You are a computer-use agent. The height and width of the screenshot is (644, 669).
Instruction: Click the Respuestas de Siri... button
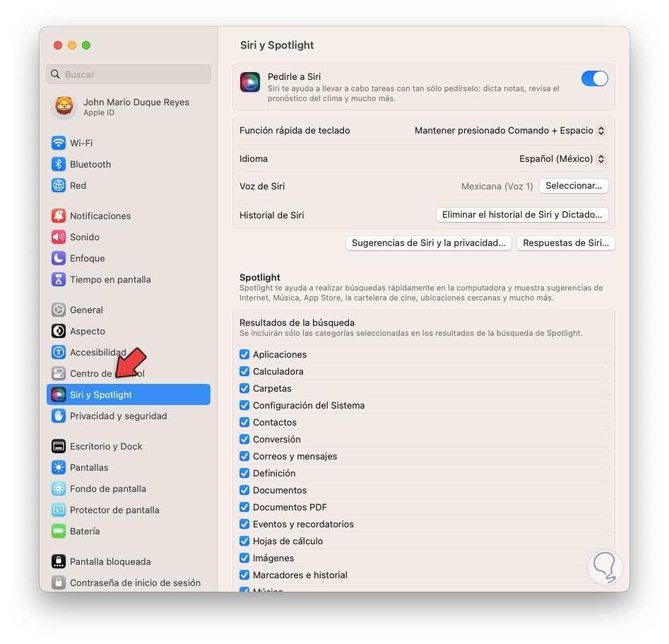pyautogui.click(x=566, y=243)
